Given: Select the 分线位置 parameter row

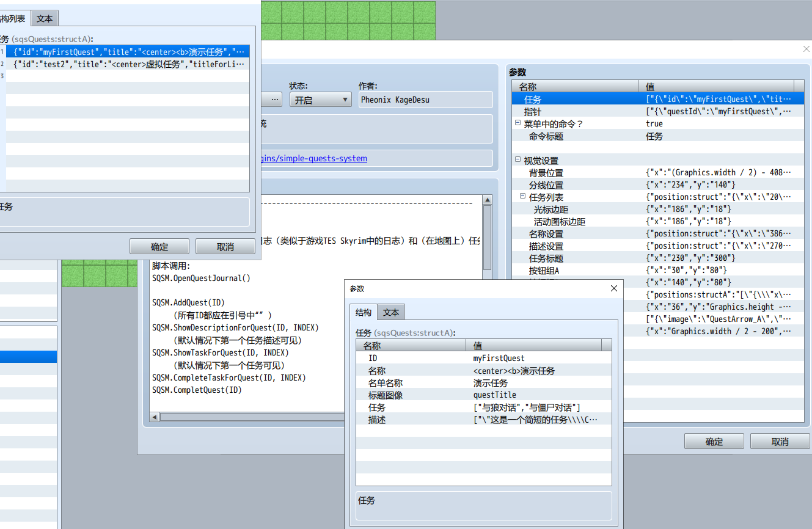Looking at the screenshot, I should point(657,184).
